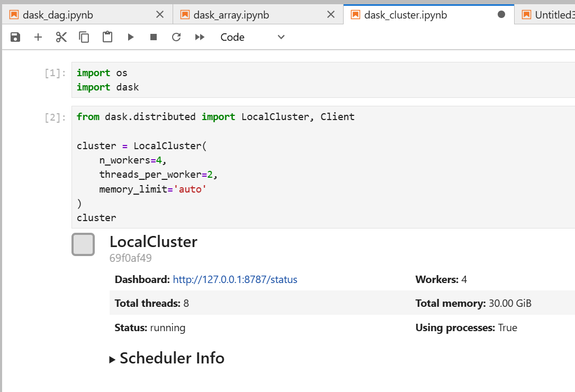575x392 pixels.
Task: Click the notebook icon on the Untitled tab
Action: click(526, 15)
